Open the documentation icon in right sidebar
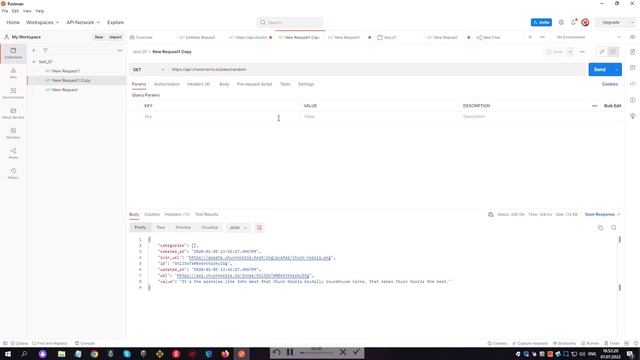Viewport: 640px width, 360px height. [x=632, y=52]
